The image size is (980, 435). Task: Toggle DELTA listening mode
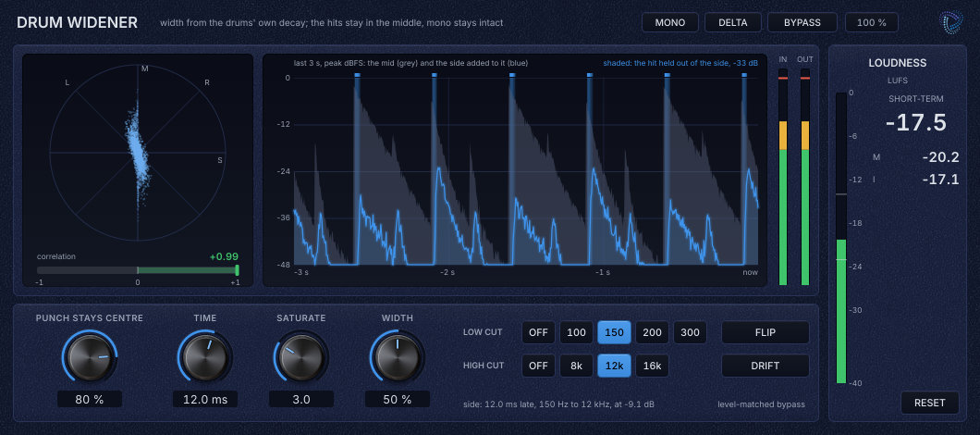coord(732,22)
